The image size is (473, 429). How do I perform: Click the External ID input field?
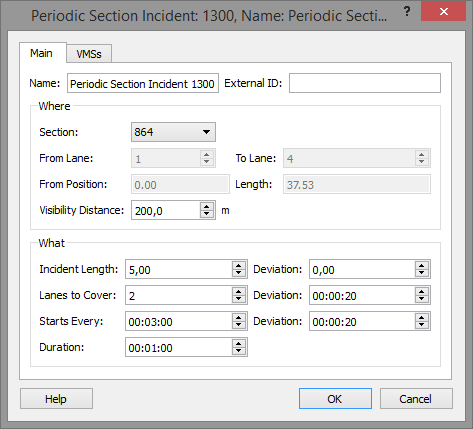pyautogui.click(x=365, y=83)
